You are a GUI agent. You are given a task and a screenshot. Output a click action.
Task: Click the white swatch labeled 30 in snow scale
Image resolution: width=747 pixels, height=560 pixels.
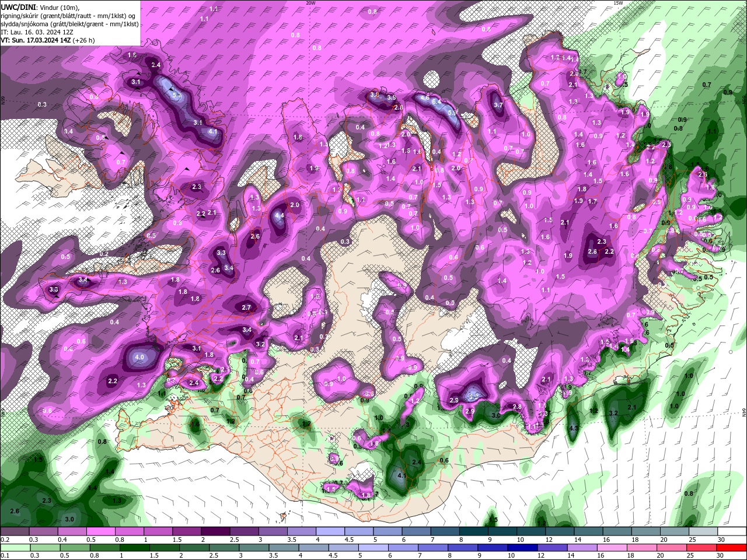click(x=732, y=531)
